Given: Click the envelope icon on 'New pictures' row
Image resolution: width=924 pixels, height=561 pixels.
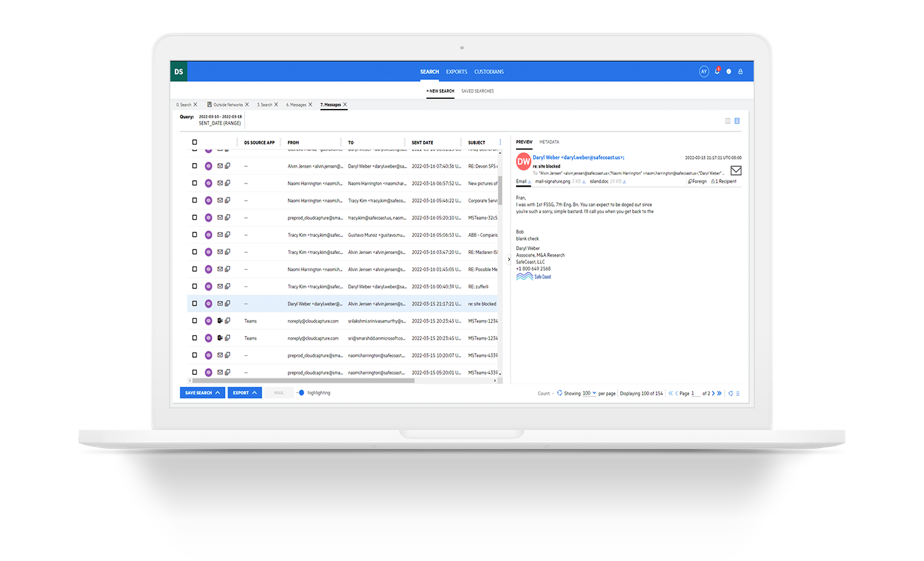Looking at the screenshot, I should 220,183.
